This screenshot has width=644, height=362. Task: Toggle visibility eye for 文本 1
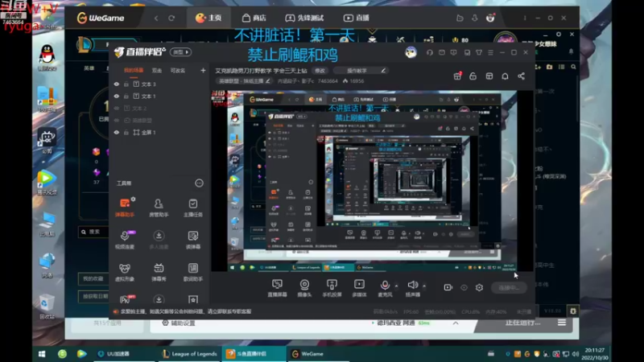117,96
